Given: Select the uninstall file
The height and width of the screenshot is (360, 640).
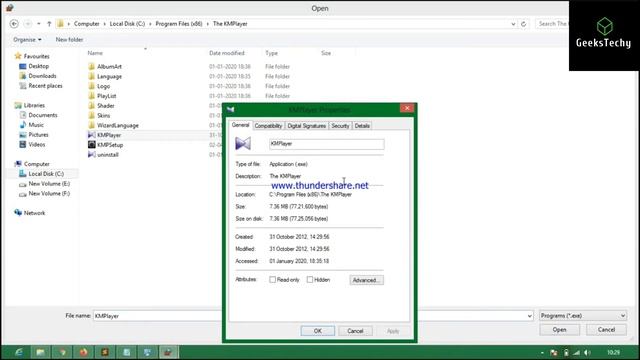Looking at the screenshot, I should pos(108,155).
